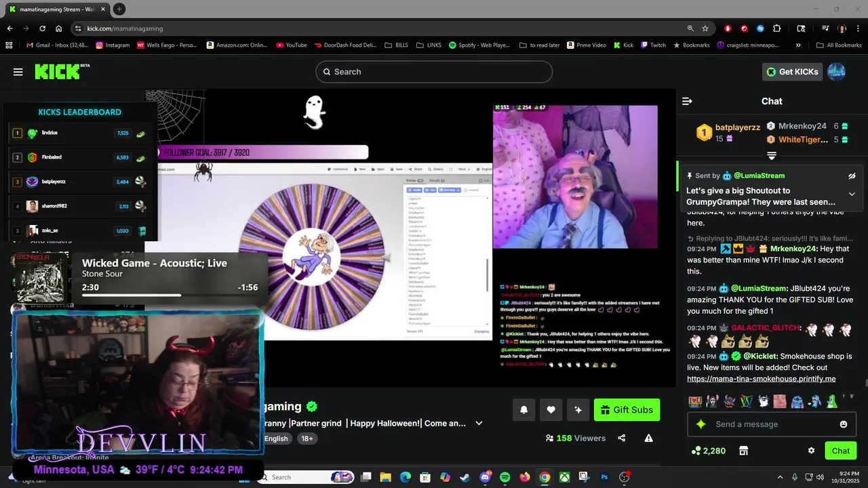Go back in the browser

coord(9,28)
